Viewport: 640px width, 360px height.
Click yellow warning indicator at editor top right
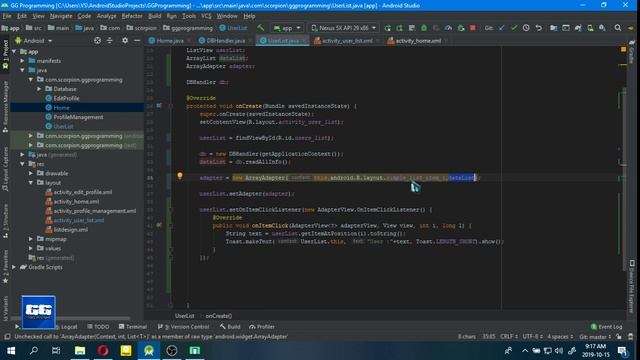tap(623, 49)
